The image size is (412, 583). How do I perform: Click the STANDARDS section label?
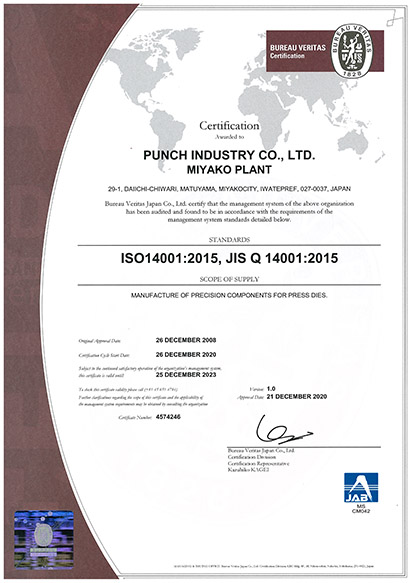[x=229, y=240]
